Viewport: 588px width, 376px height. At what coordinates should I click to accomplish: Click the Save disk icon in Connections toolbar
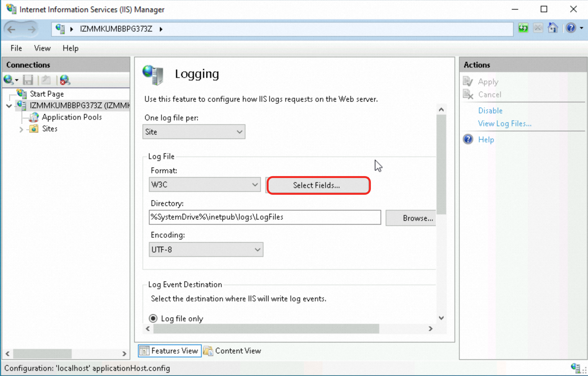(28, 80)
